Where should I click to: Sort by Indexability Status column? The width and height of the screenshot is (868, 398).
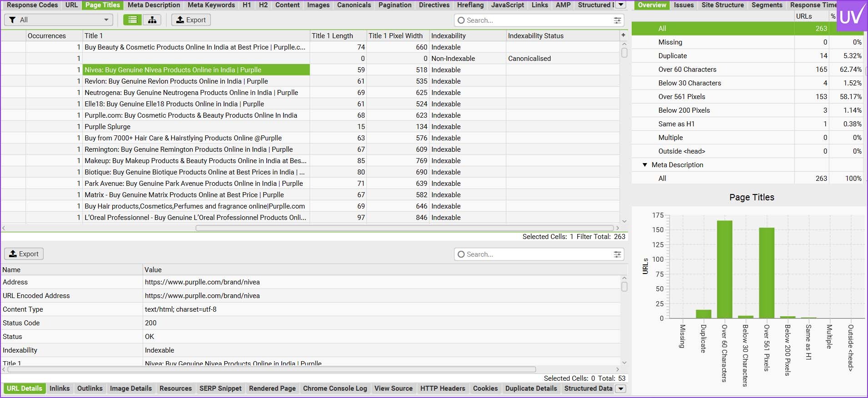[563, 36]
